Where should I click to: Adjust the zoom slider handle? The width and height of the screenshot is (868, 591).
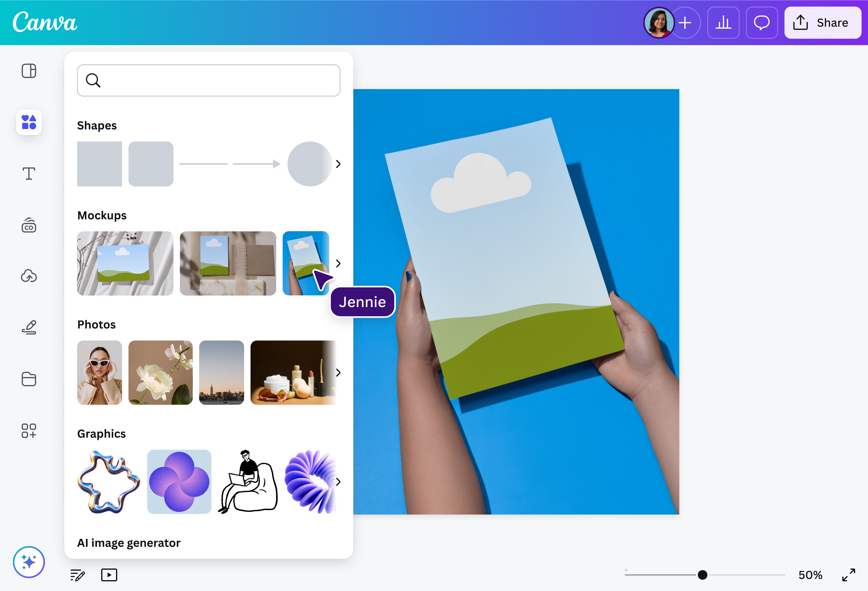click(x=703, y=575)
